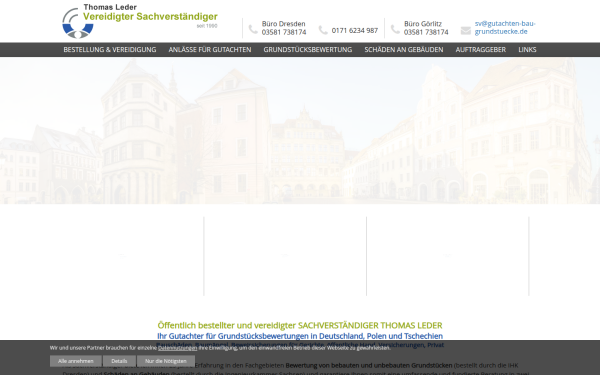Image resolution: width=600 pixels, height=375 pixels.
Task: Click the phone icon beside 0171 6234 987
Action: [x=323, y=30]
